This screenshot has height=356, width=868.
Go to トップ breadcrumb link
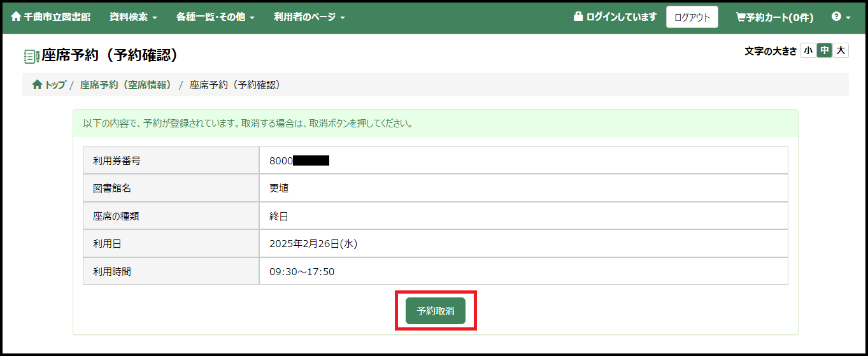click(49, 85)
